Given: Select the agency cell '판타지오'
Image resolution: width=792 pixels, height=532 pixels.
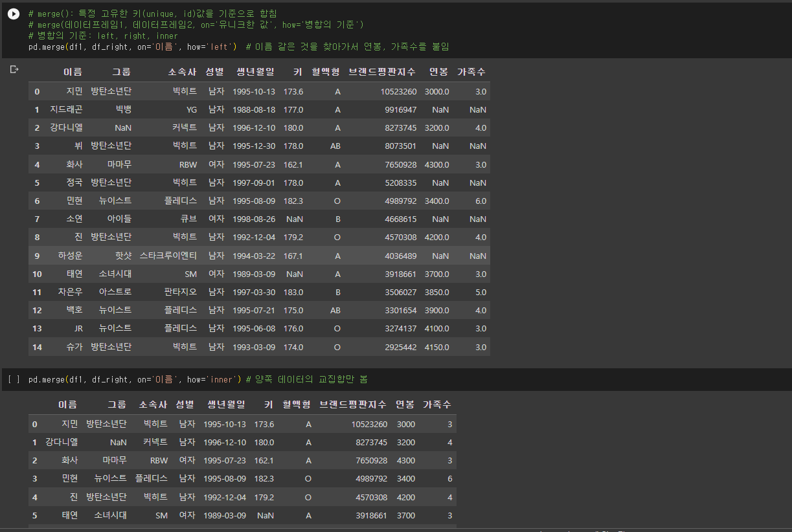Looking at the screenshot, I should click(181, 292).
